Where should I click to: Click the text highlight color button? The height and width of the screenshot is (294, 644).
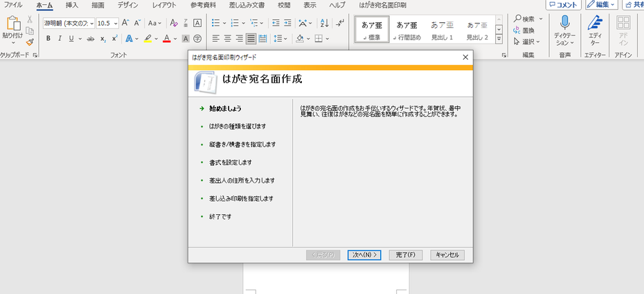148,39
